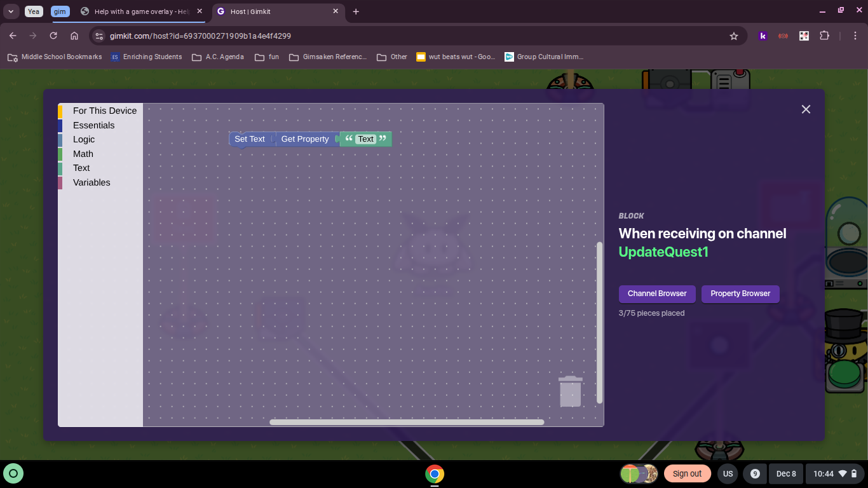Expand the For This Device category

click(x=104, y=111)
